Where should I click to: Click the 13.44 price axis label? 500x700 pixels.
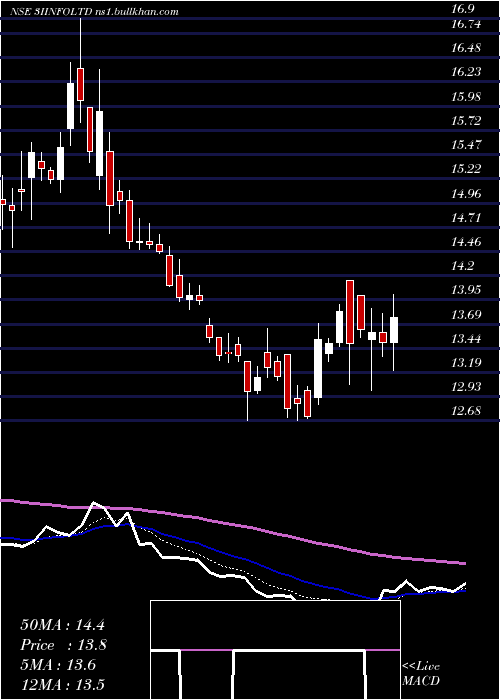click(467, 339)
